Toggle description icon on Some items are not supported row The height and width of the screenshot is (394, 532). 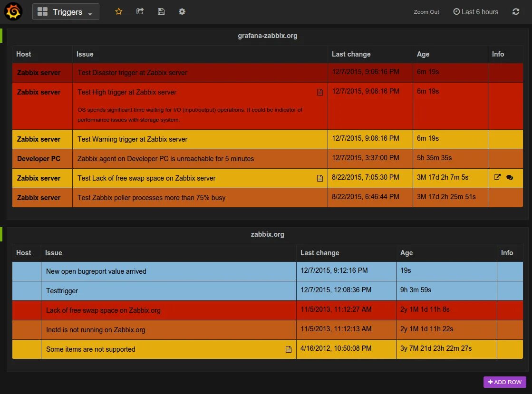(x=289, y=349)
